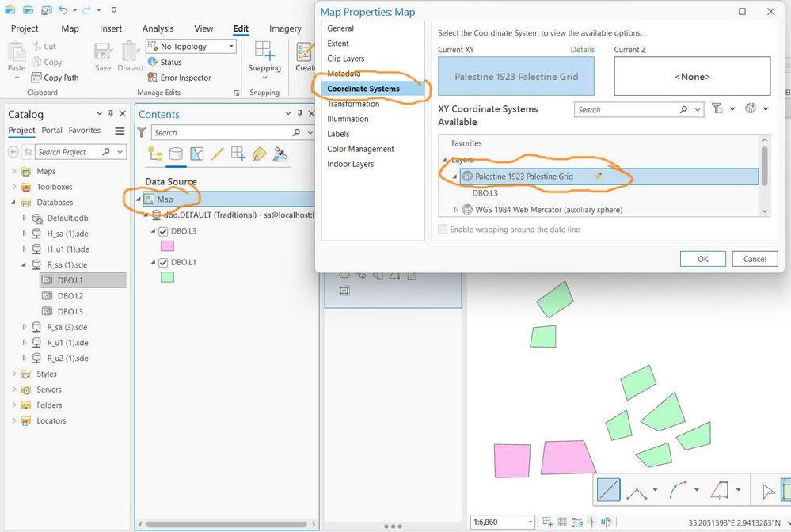Click the coordinate system filter icon

[x=717, y=108]
